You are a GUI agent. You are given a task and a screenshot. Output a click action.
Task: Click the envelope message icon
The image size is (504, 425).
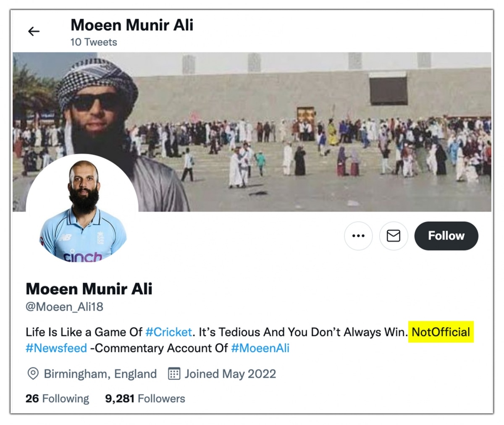[x=394, y=236]
